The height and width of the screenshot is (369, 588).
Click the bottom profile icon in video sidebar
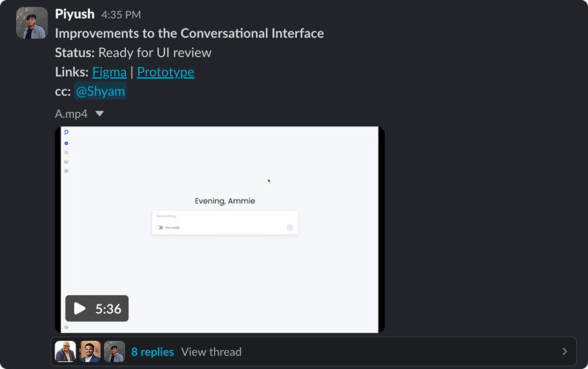pos(66,327)
